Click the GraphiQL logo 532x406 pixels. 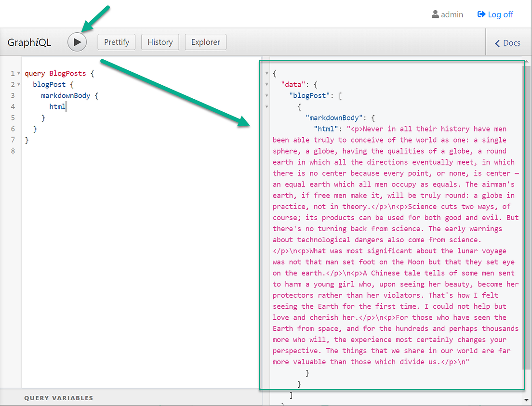29,42
